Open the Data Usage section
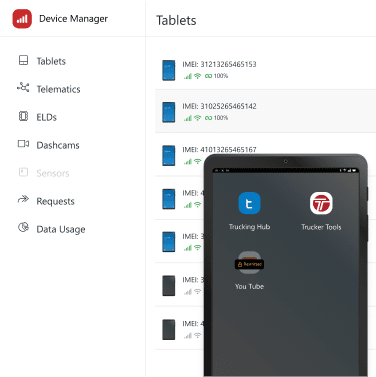This screenshot has height=377, width=376. coord(61,229)
